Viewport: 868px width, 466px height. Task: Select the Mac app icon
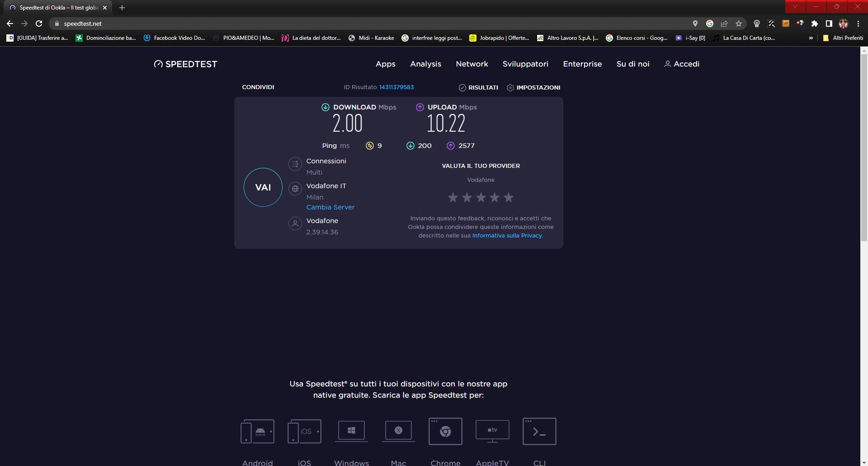click(x=398, y=431)
